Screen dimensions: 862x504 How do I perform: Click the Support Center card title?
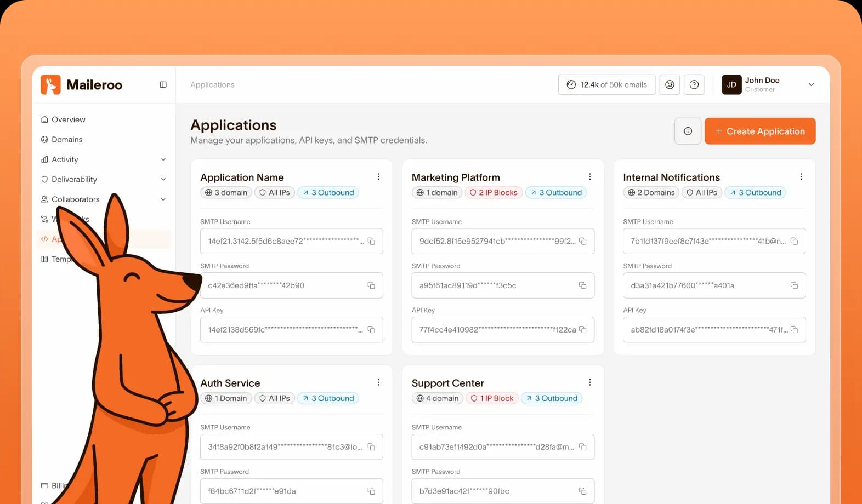coord(448,383)
